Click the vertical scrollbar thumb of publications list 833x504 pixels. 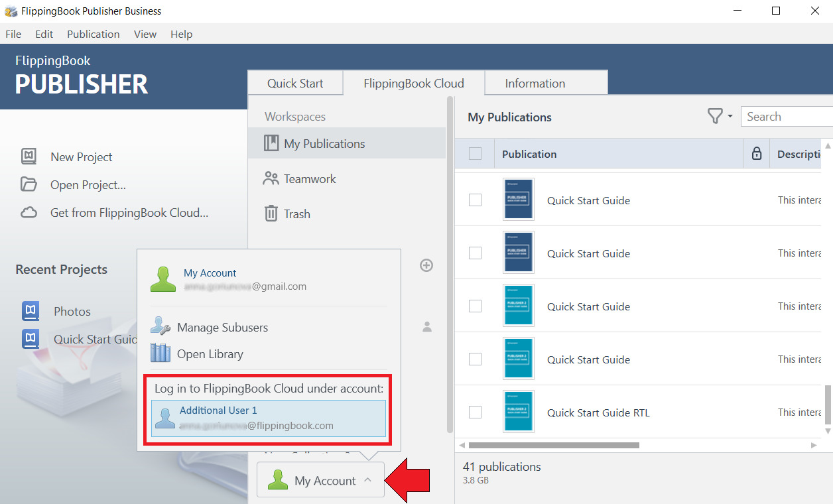point(827,403)
